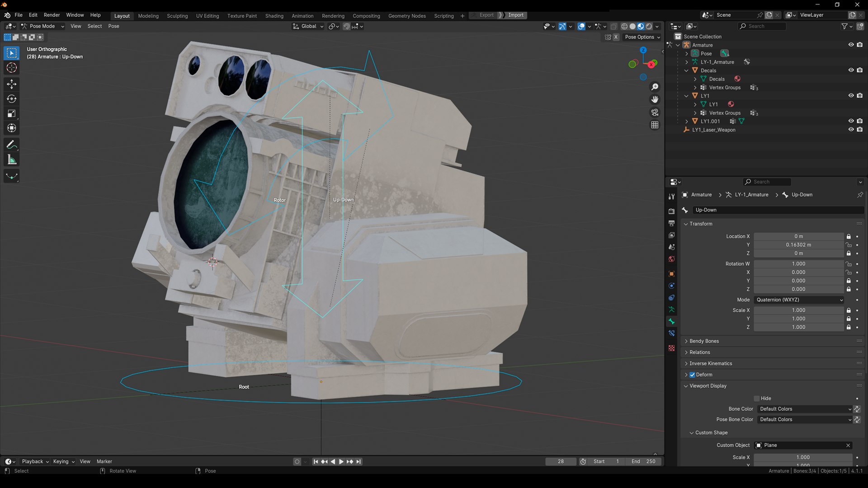Viewport: 868px width, 488px height.
Task: Open the Bone properties tab
Action: [x=672, y=321]
